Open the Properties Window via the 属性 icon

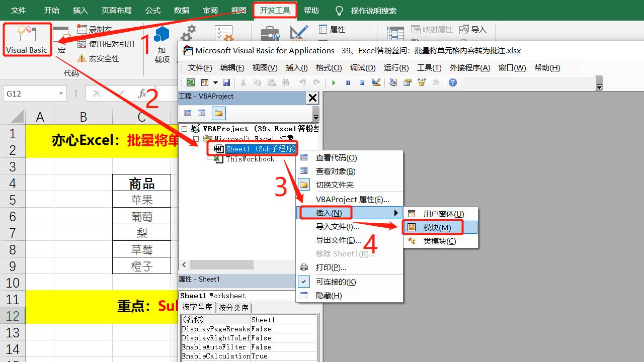coord(332,29)
